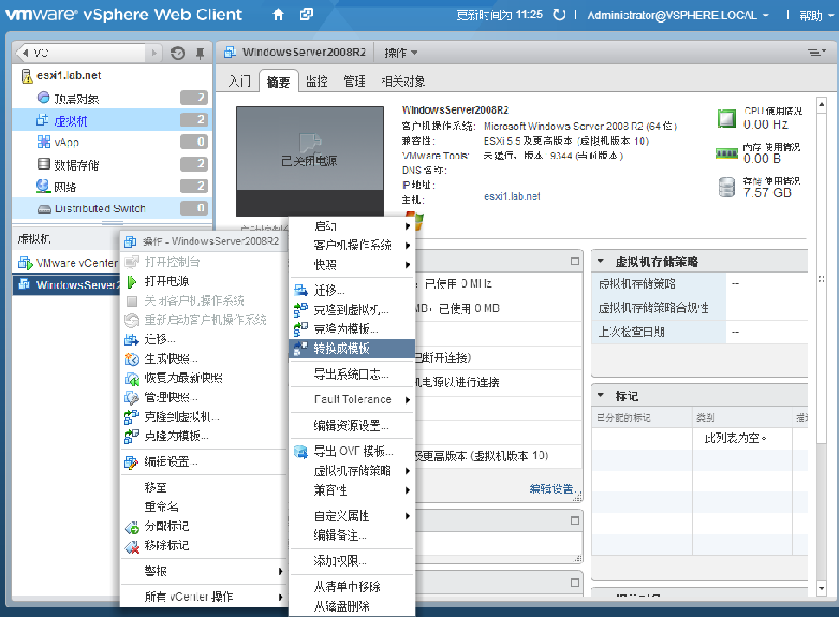Click the revert to latest snapshot icon
The image size is (840, 617).
(132, 378)
